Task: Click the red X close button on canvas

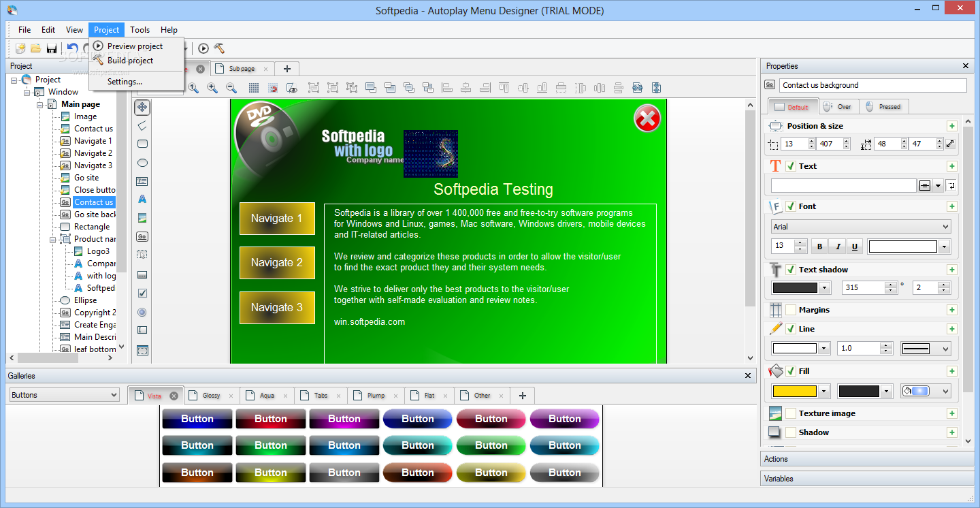Action: click(647, 119)
